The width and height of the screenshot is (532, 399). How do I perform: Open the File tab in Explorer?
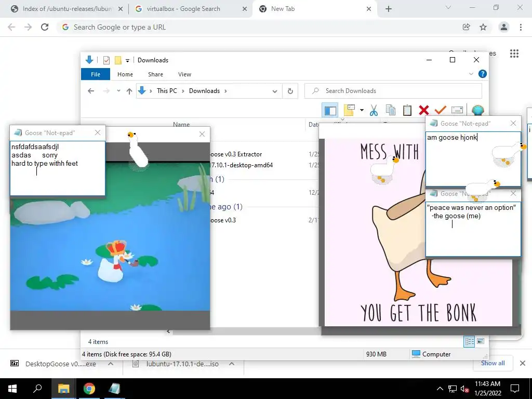pyautogui.click(x=96, y=74)
